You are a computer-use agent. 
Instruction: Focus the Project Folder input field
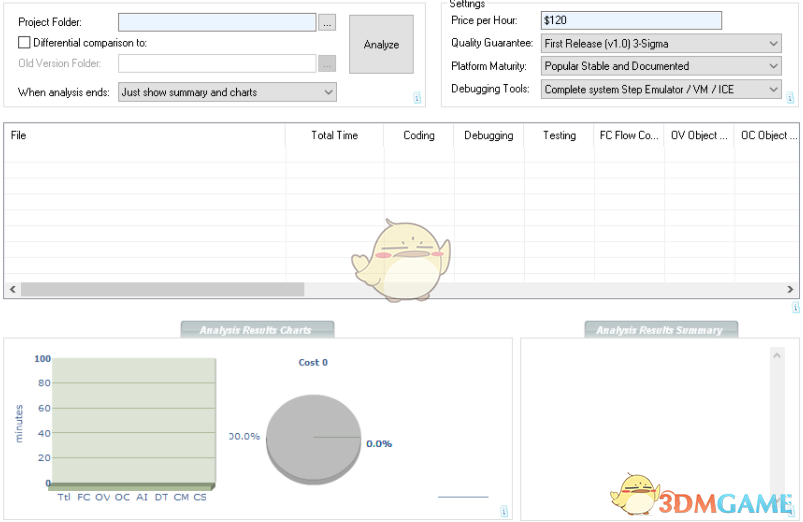217,23
